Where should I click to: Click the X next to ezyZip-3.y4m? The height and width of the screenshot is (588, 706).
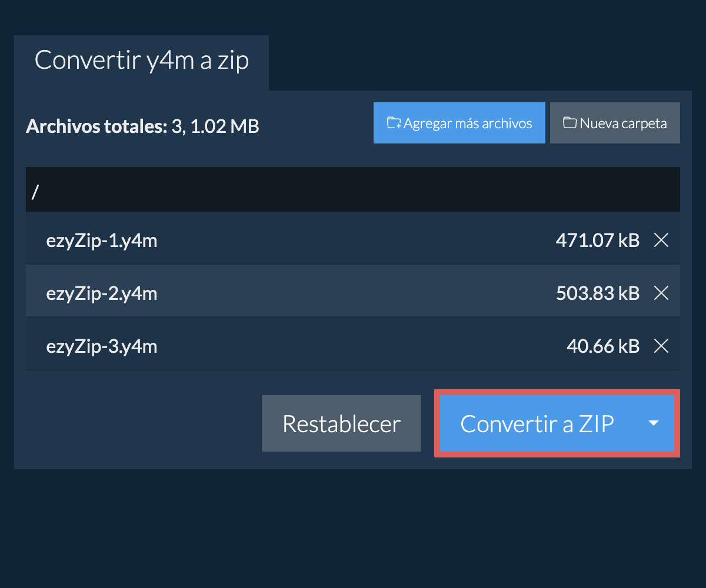point(661,346)
